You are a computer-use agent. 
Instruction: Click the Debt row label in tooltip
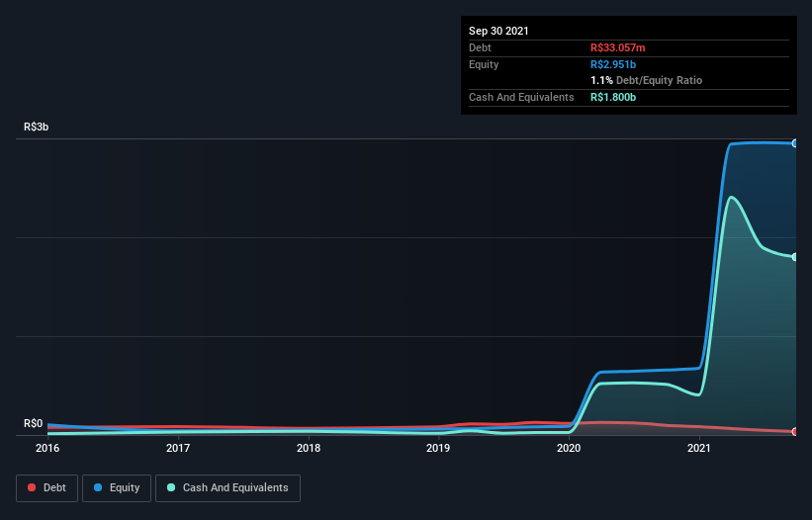click(x=480, y=47)
